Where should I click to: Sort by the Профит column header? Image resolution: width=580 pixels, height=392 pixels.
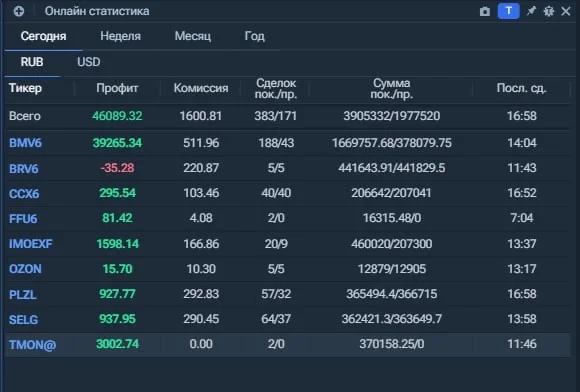117,88
